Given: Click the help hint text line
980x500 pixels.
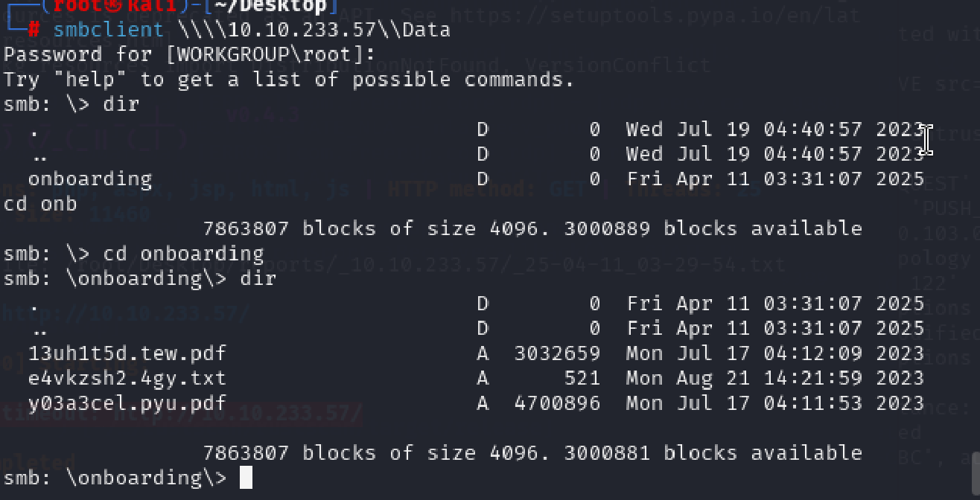Looking at the screenshot, I should 290,80.
